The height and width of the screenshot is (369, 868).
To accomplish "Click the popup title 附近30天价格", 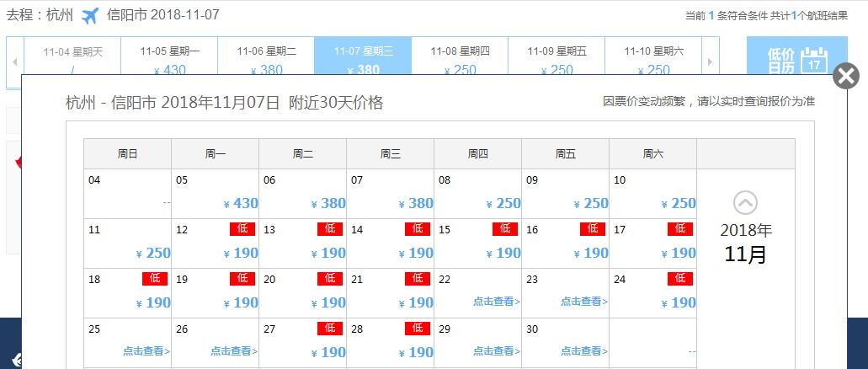I will (335, 103).
